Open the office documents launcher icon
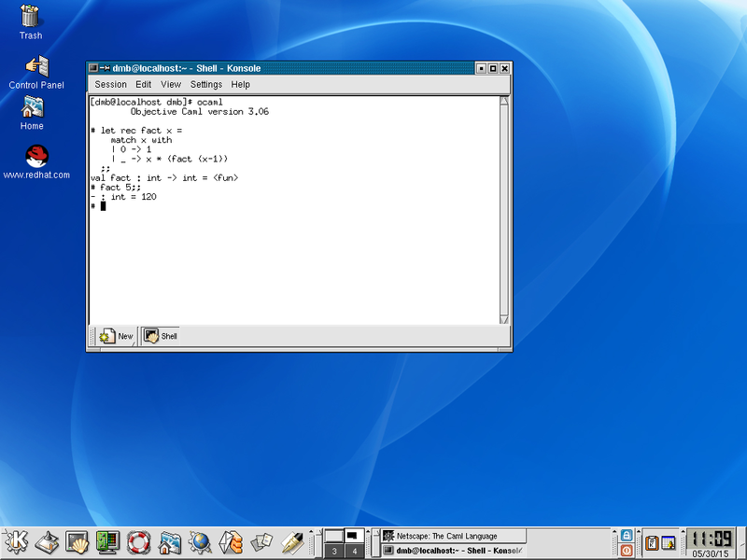This screenshot has width=747, height=560. click(261, 542)
